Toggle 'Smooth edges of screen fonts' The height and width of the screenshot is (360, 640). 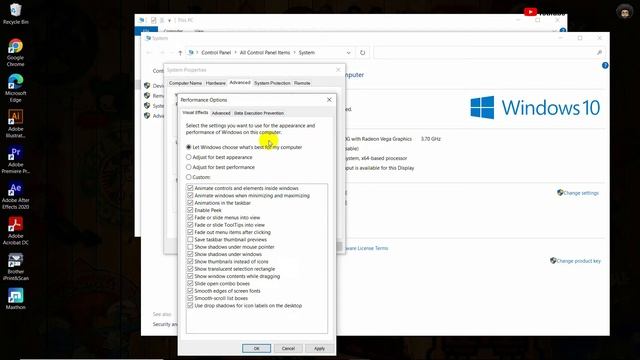[x=190, y=291]
